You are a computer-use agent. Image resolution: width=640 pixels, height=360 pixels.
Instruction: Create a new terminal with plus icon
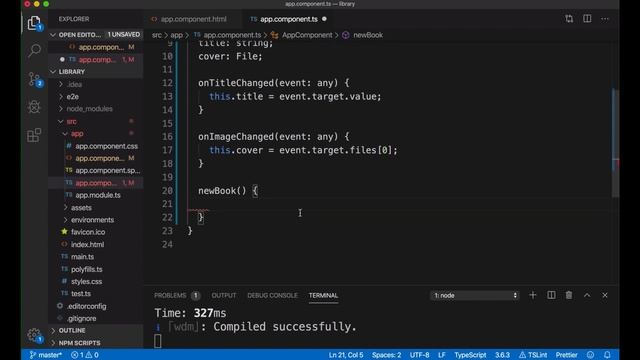click(x=533, y=295)
